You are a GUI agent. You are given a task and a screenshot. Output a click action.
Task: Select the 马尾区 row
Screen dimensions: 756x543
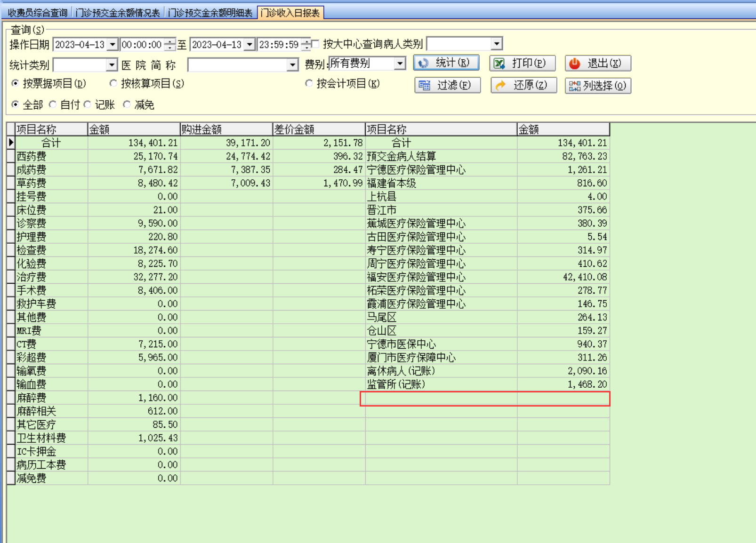tap(488, 317)
